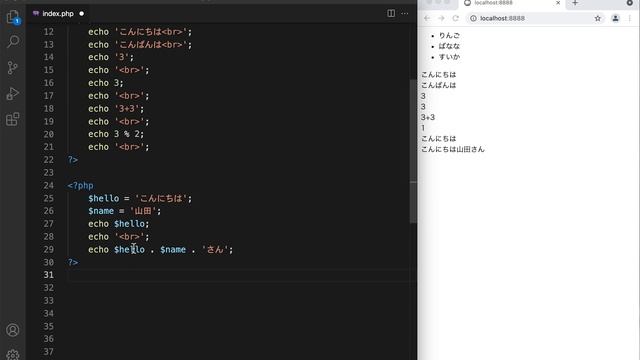Click the editor vertical scrollbar thumb
Screen dimensions: 640x360
[x=413, y=151]
